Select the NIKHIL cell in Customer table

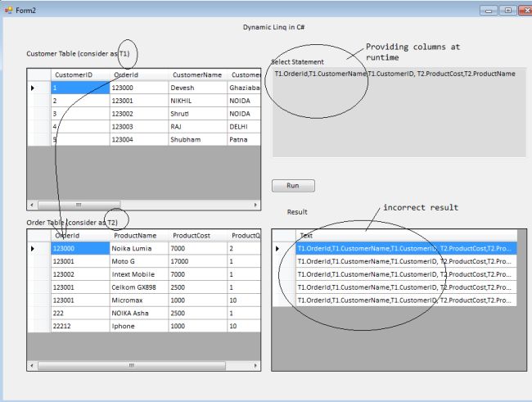click(198, 101)
